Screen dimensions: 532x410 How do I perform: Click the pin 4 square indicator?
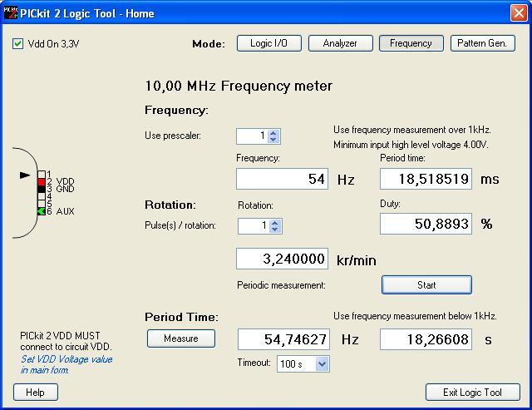tap(42, 196)
